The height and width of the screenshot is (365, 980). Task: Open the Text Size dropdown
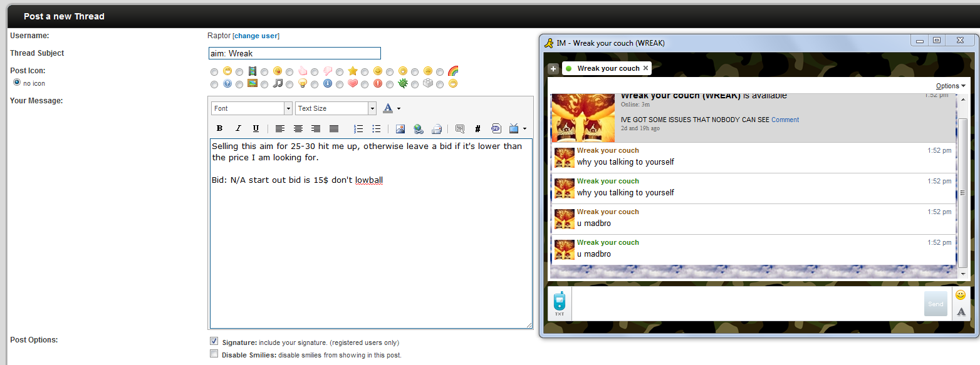click(336, 108)
